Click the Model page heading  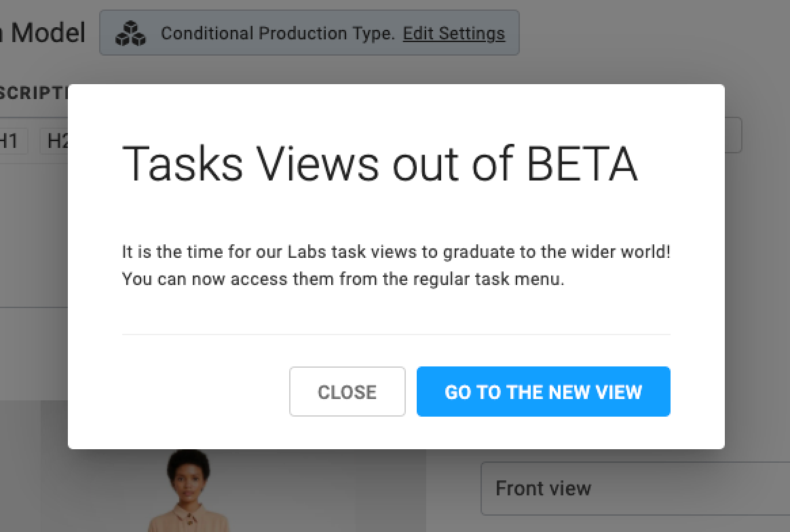[44, 33]
